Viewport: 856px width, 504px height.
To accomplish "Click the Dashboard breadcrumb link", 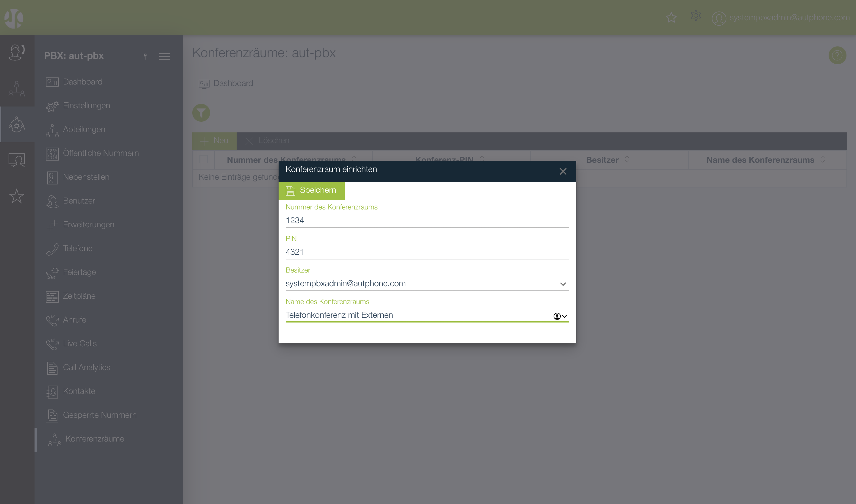I will (233, 84).
